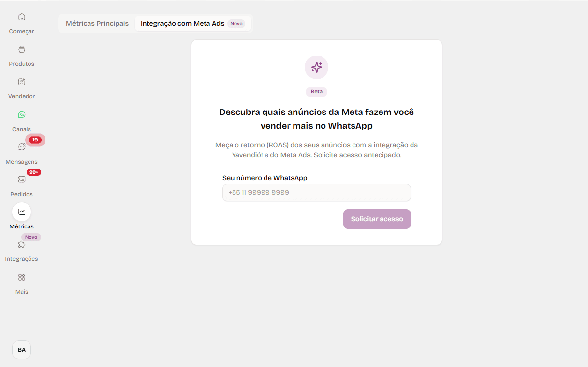This screenshot has height=367, width=588.
Task: Click the Vendedor label in sidebar
Action: coord(21,96)
